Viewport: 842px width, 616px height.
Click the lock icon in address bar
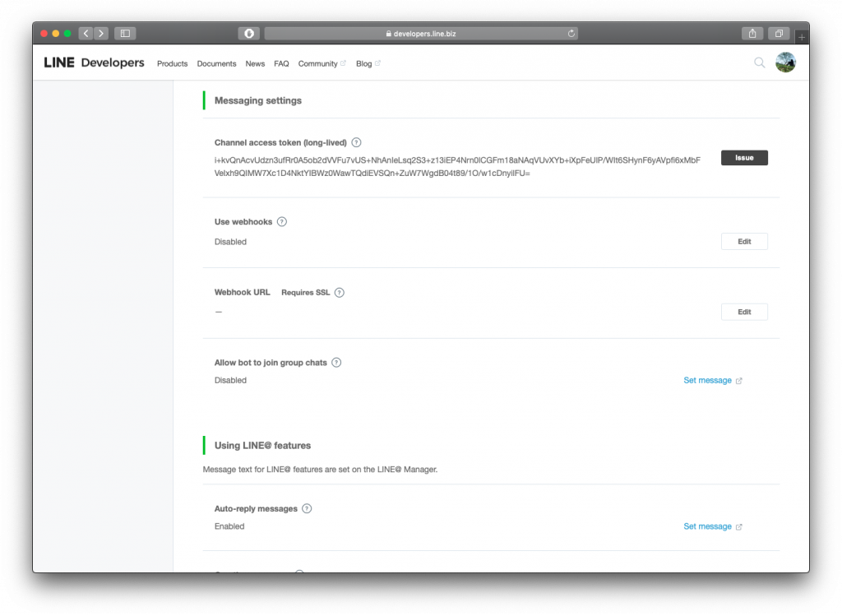tap(388, 33)
